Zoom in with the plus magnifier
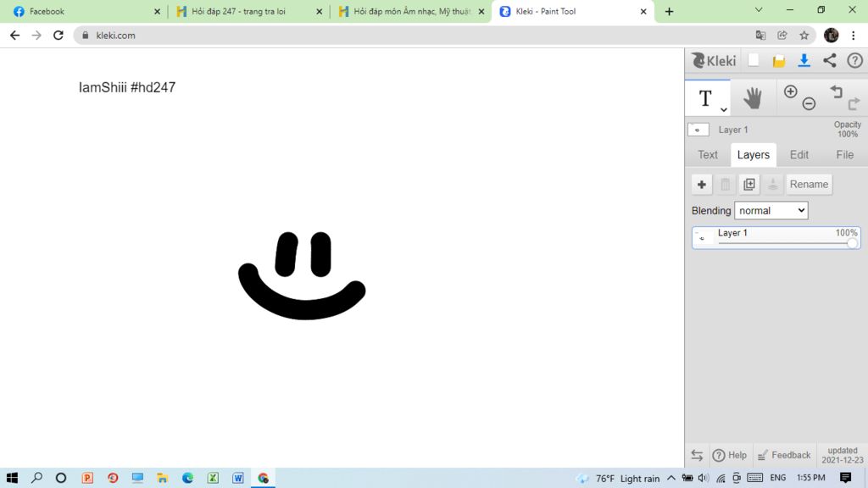Screen dimensions: 868x488 point(791,91)
